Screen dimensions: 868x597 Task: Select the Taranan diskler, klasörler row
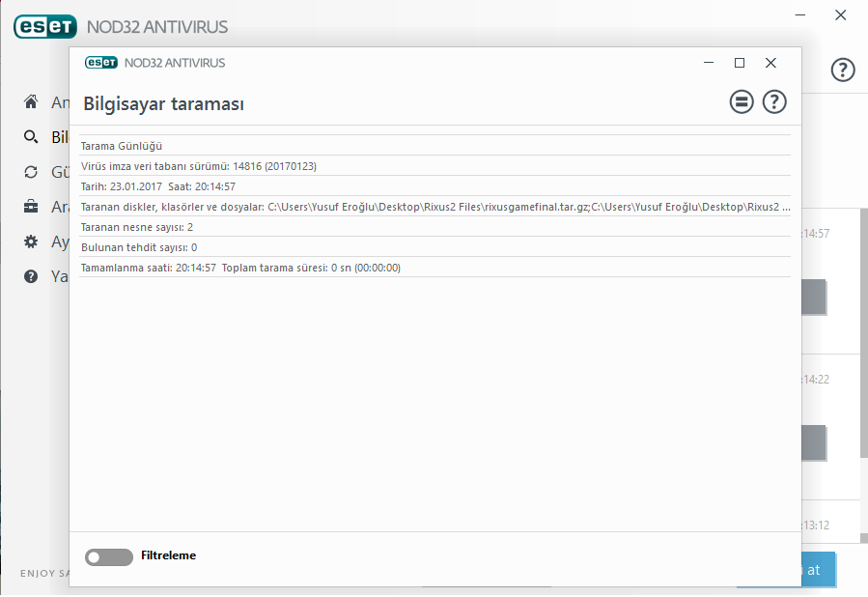(x=434, y=207)
